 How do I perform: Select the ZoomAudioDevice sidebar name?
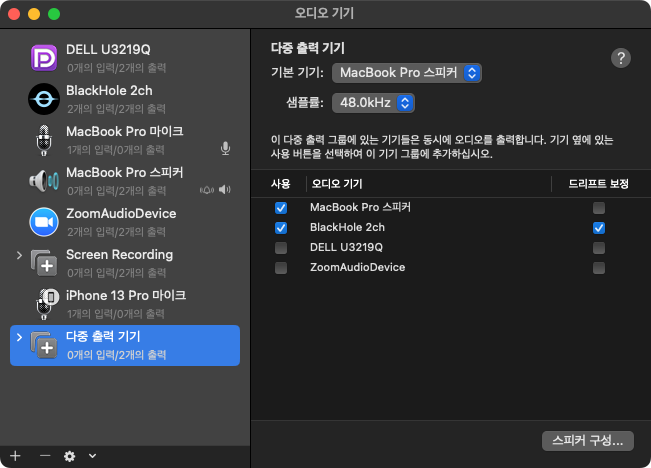click(x=121, y=213)
